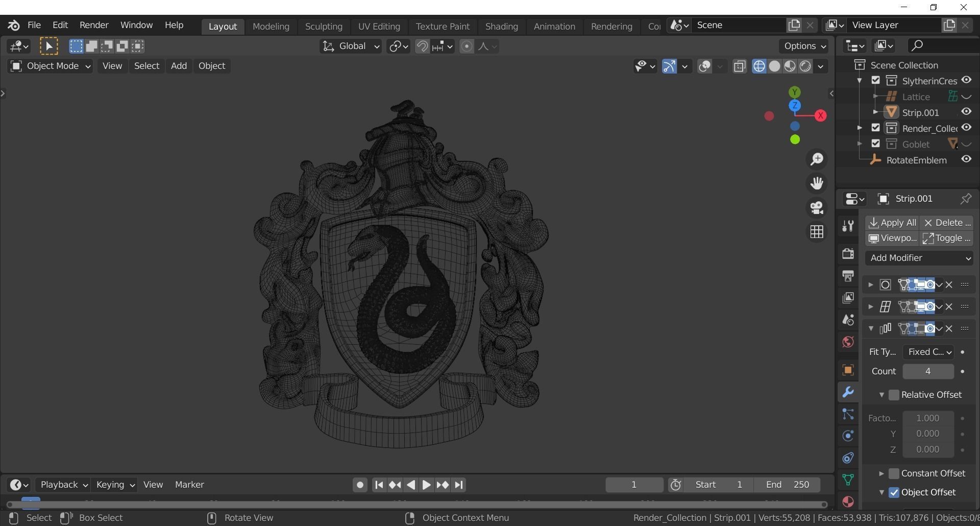Click the Start frame field
This screenshot has height=526, width=980.
click(x=718, y=485)
